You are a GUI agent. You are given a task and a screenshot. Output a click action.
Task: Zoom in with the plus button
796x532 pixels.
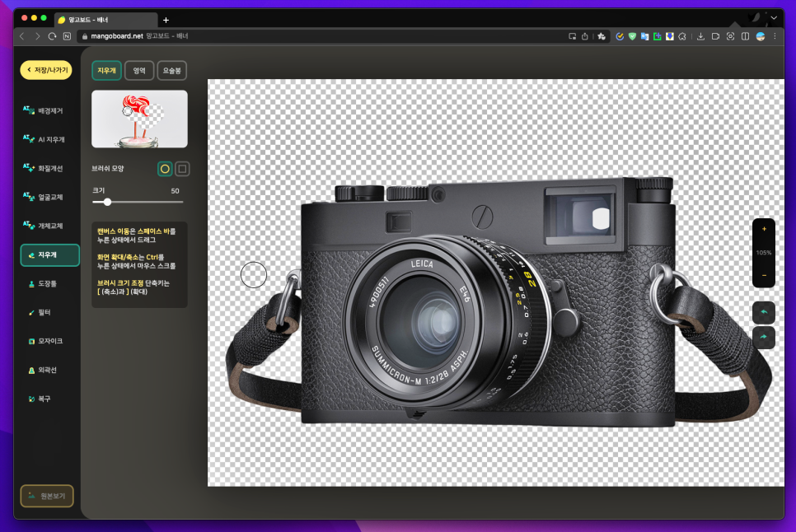point(764,229)
